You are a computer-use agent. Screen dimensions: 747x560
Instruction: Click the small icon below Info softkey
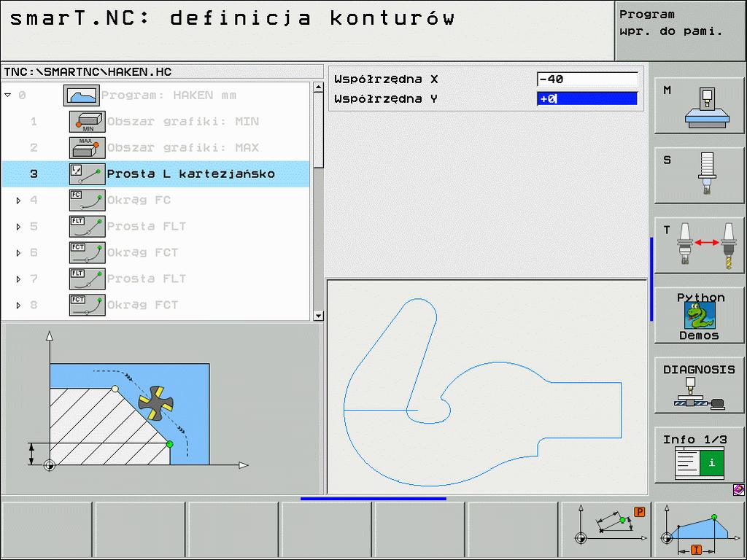click(x=738, y=489)
